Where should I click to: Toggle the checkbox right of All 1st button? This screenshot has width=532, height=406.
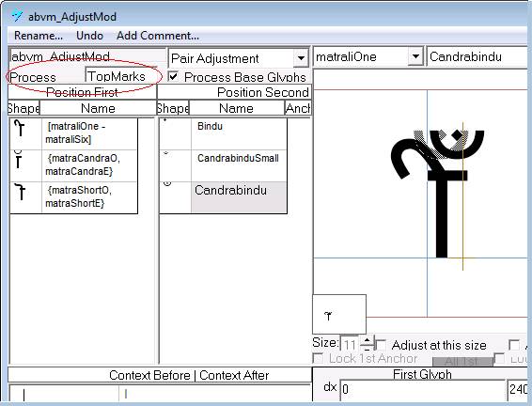(499, 358)
